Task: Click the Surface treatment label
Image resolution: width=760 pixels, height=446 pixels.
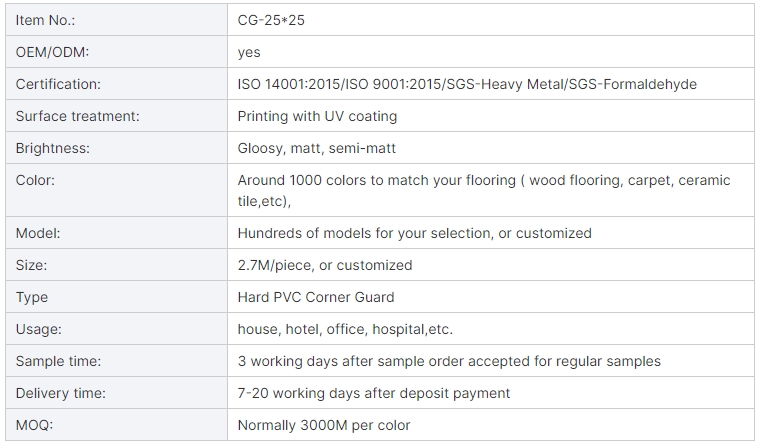Action: pos(77,116)
